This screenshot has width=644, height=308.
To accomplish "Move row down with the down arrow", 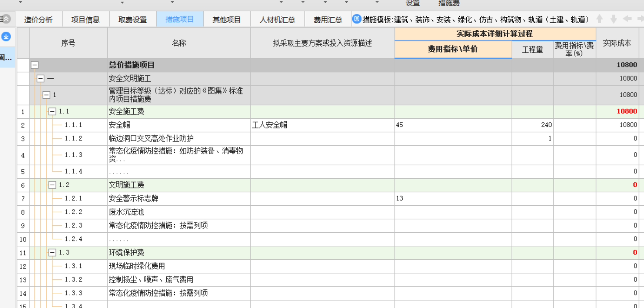I will (x=614, y=19).
